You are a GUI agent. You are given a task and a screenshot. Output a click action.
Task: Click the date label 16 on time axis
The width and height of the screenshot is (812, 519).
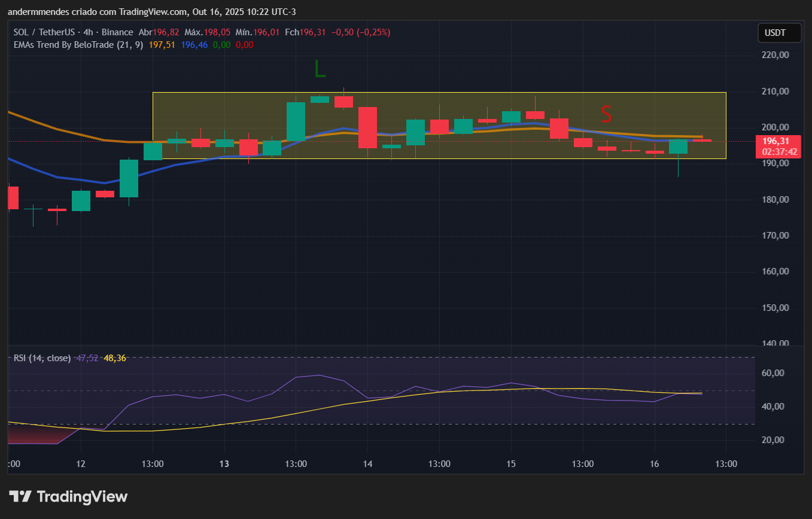click(x=654, y=464)
